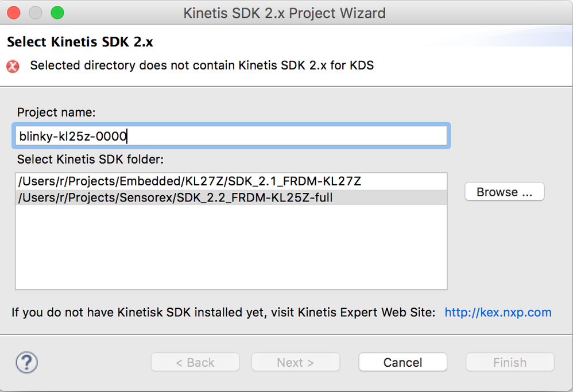The height and width of the screenshot is (392, 573).
Task: Open the http://kex.nxp.com link
Action: pos(498,312)
